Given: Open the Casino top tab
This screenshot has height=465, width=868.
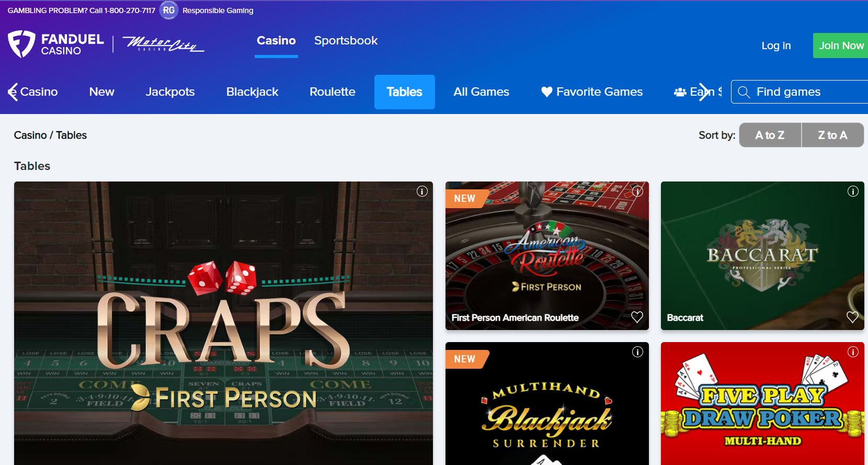Looking at the screenshot, I should 276,41.
